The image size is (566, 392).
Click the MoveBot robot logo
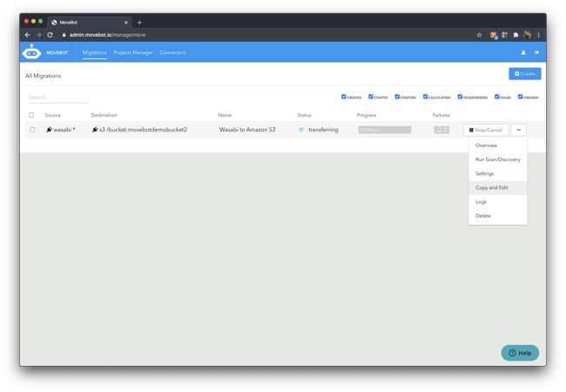[x=31, y=52]
